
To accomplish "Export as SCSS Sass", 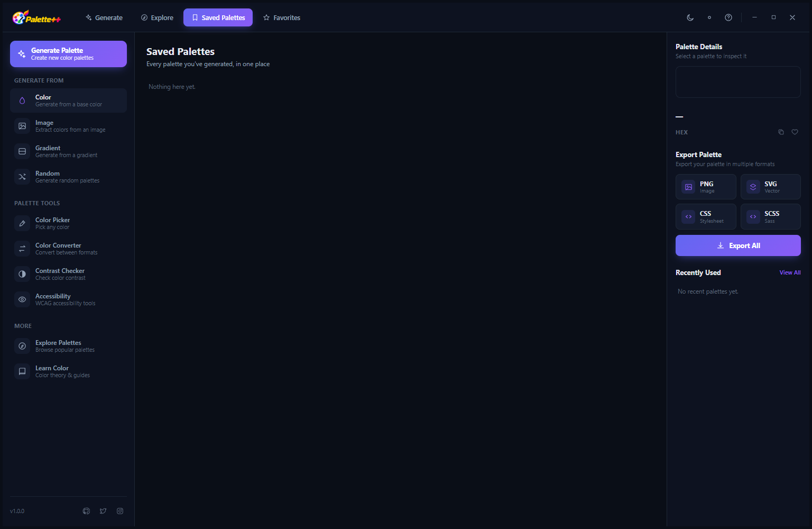I will (770, 216).
